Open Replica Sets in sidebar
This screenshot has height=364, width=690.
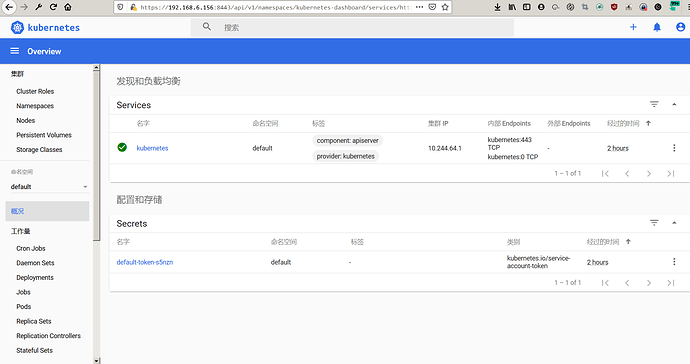pyautogui.click(x=34, y=321)
